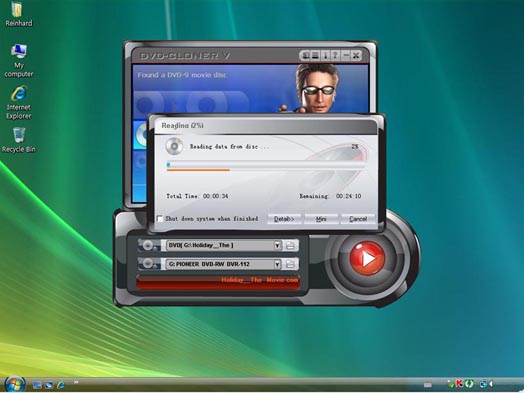This screenshot has height=393, width=524.
Task: Click the green circular tray icon
Action: point(469,384)
